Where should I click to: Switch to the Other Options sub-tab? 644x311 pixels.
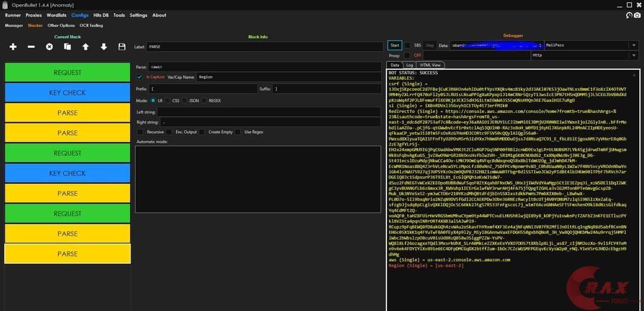click(61, 26)
